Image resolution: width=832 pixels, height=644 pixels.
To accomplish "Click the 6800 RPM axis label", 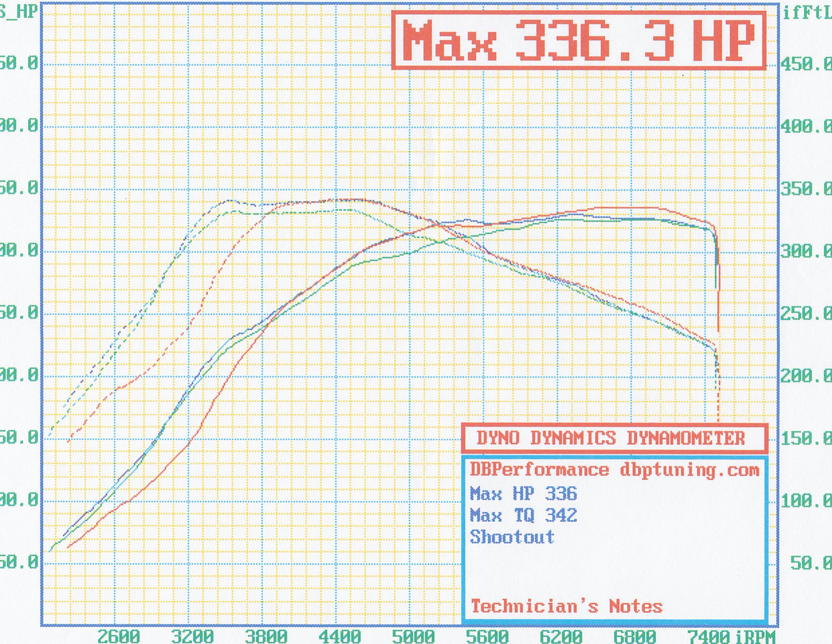I will click(x=635, y=636).
